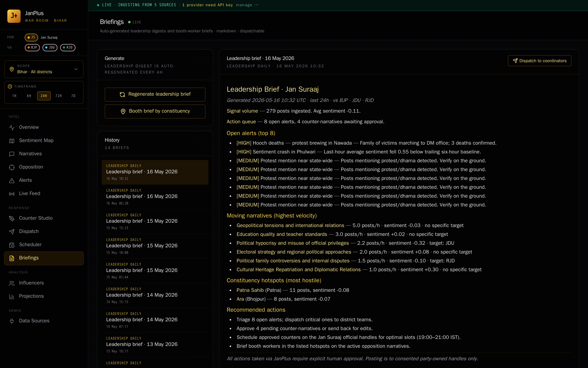The height and width of the screenshot is (368, 588).
Task: Click the regenerate refresh arrows icon
Action: point(122,94)
